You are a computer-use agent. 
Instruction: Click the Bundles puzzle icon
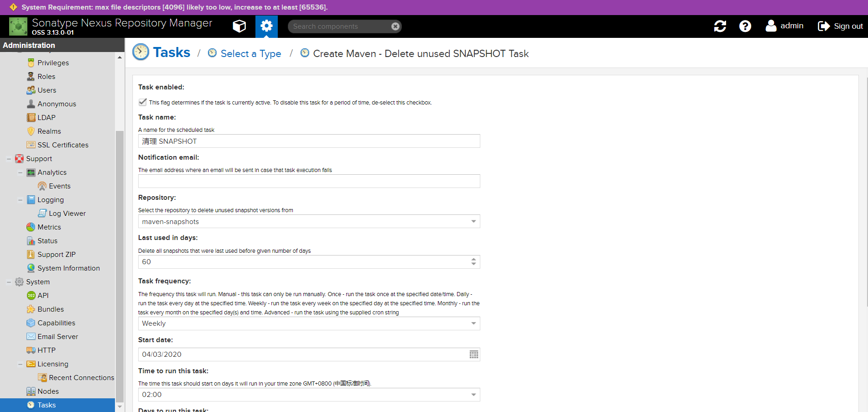[x=31, y=309]
